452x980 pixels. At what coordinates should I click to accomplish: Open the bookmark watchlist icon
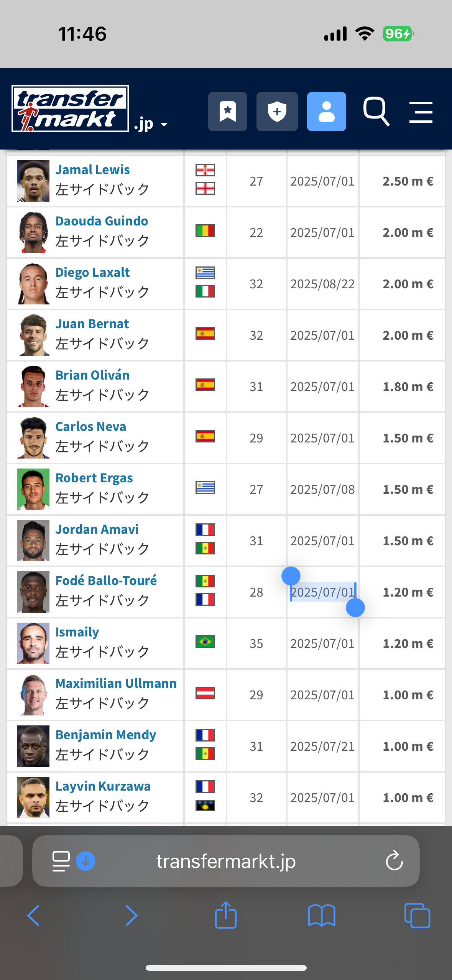pyautogui.click(x=227, y=112)
